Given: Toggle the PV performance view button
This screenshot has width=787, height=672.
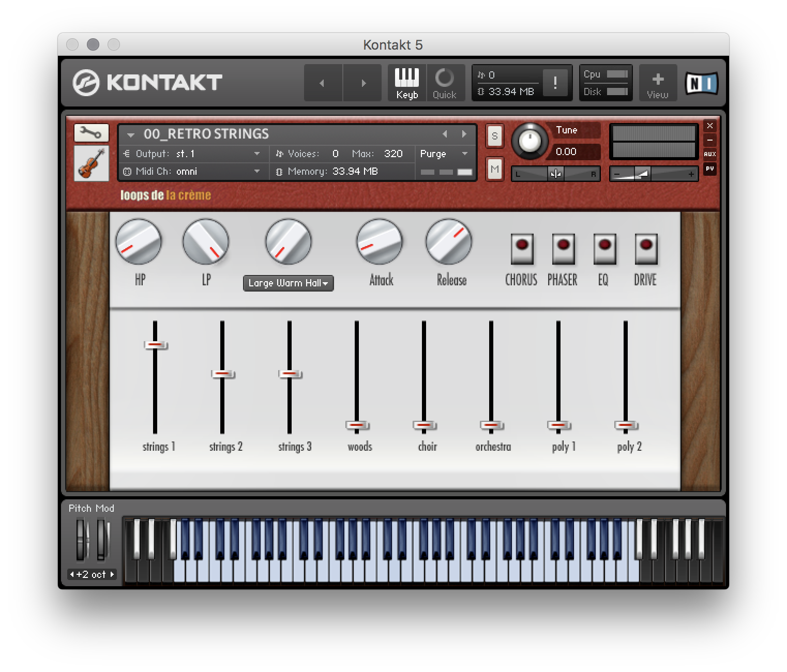Looking at the screenshot, I should 710,169.
